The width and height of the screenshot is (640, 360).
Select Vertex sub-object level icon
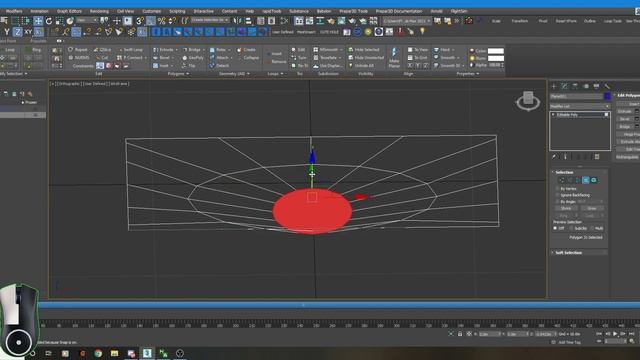pos(562,180)
